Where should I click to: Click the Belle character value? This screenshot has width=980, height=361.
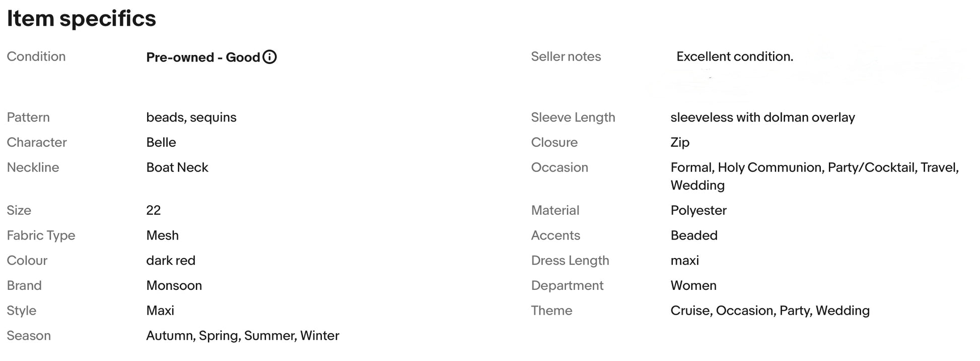pos(161,142)
